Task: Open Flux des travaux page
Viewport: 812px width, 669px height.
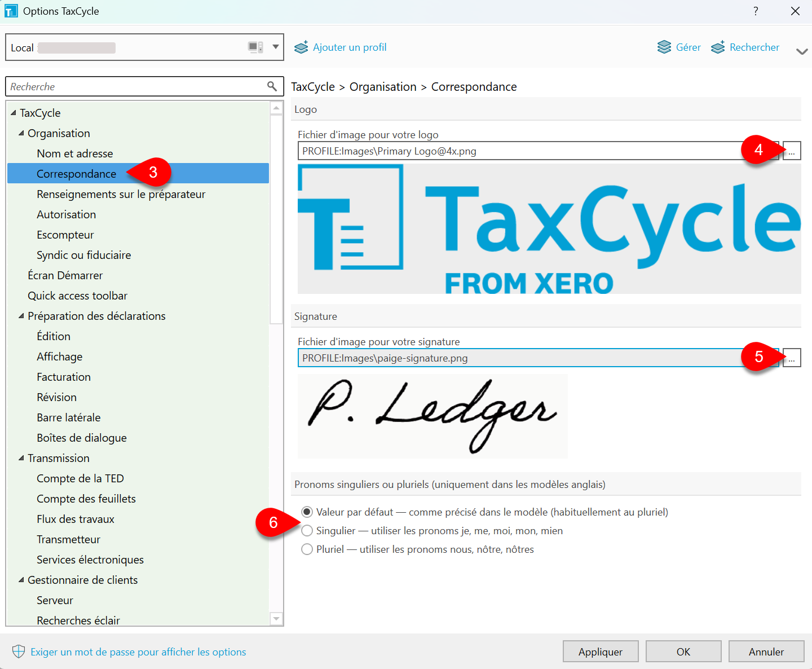Action: pos(76,519)
